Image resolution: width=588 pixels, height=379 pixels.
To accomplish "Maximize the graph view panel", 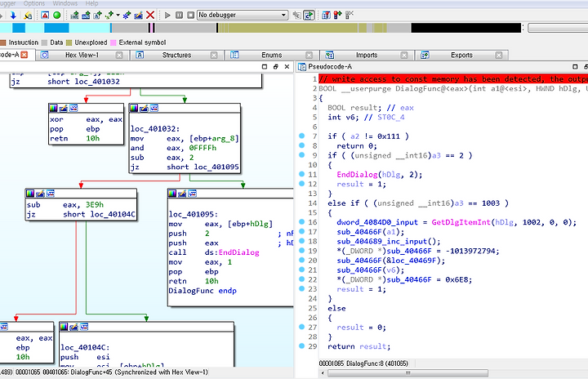I will pyautogui.click(x=265, y=67).
